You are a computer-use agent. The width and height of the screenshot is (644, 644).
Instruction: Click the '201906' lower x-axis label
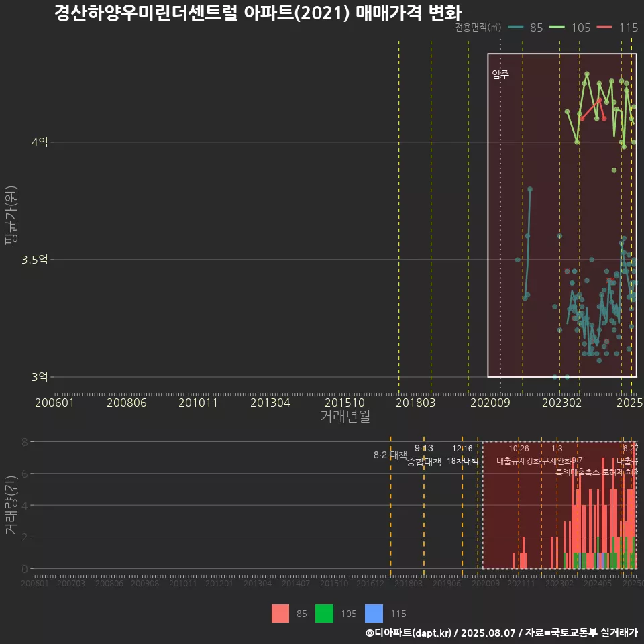click(447, 583)
